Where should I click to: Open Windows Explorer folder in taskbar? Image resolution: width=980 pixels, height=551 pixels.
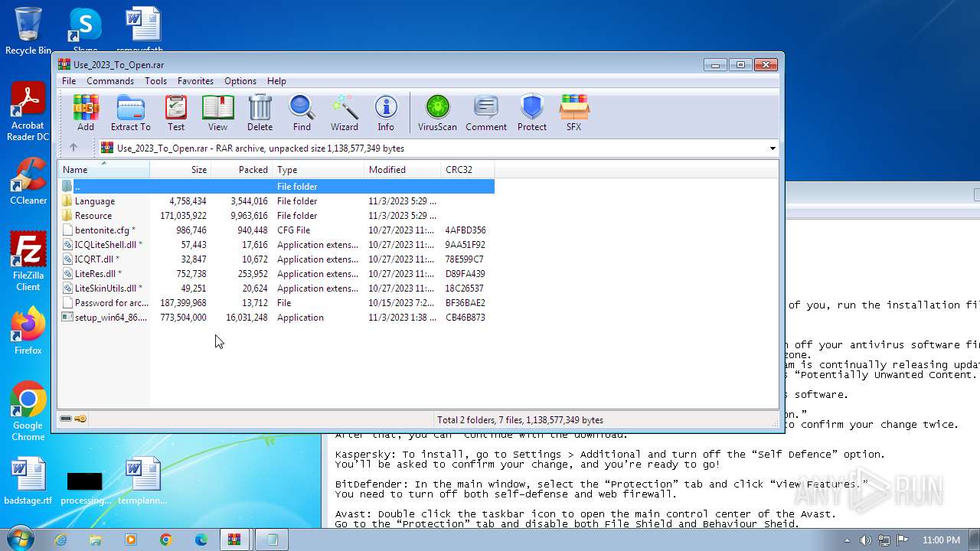(x=96, y=540)
